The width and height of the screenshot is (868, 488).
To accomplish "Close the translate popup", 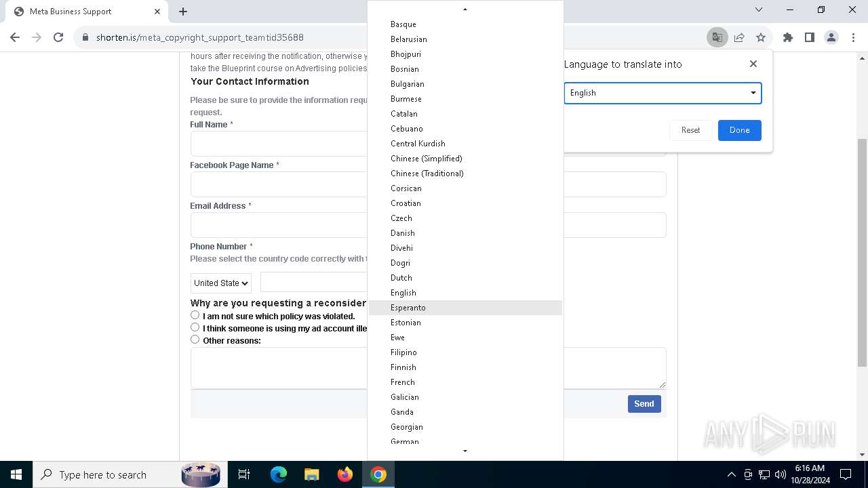I will [753, 64].
